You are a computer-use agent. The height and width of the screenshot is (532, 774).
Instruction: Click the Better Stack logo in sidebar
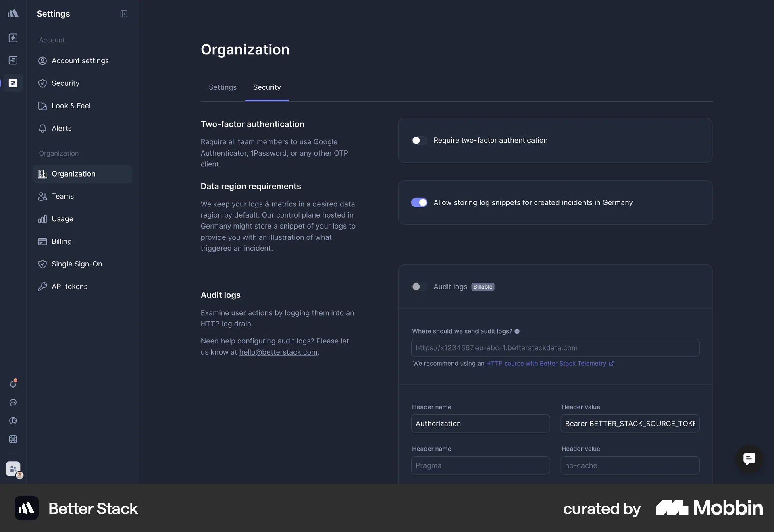[13, 13]
